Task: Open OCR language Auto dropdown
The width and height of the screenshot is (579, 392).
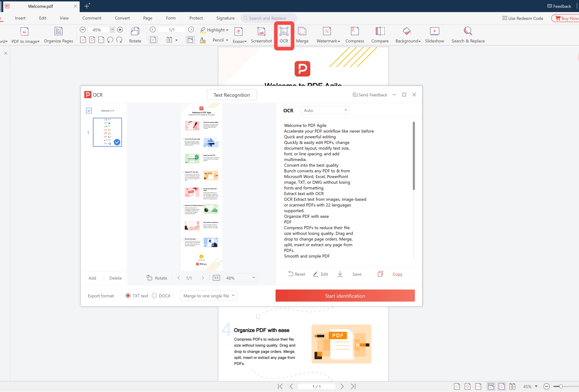Action: click(x=325, y=110)
